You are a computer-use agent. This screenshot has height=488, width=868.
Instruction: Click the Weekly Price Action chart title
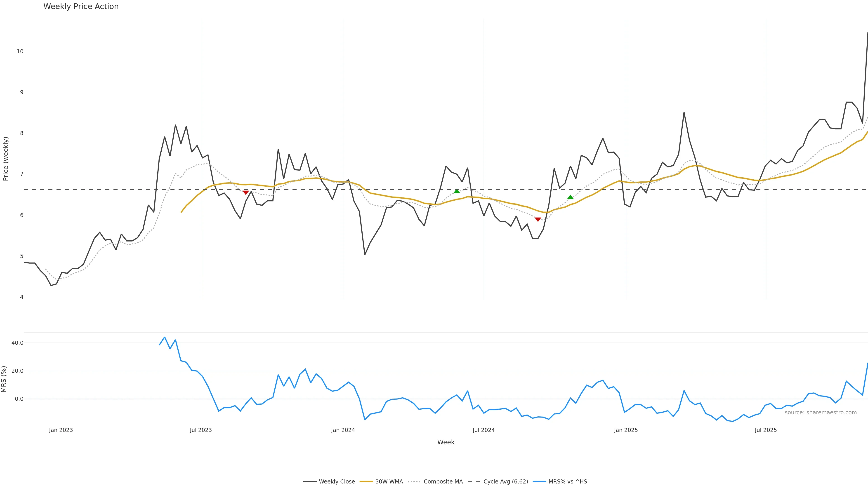(81, 6)
